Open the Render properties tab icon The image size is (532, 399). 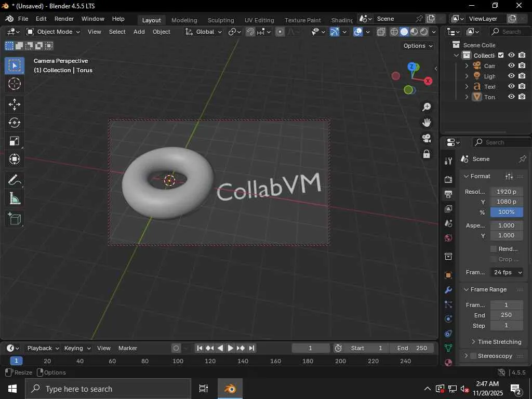point(448,179)
